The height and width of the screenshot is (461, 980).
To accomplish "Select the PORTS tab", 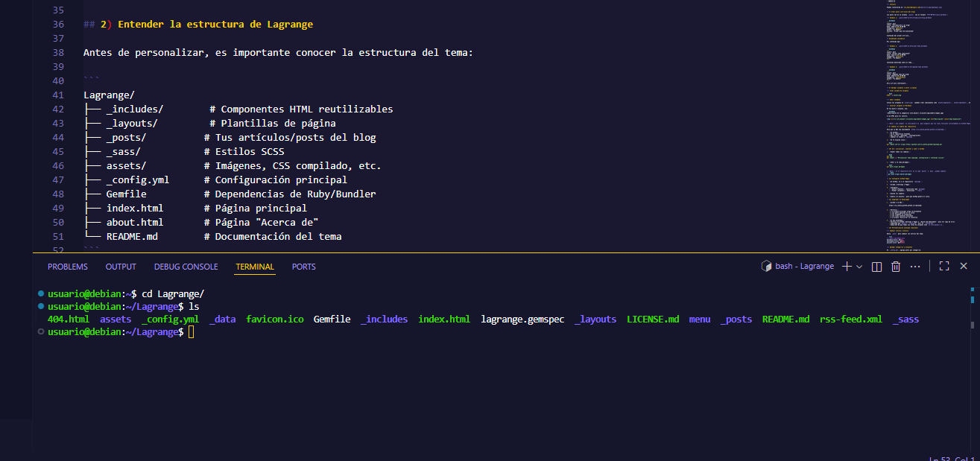I will pos(303,267).
